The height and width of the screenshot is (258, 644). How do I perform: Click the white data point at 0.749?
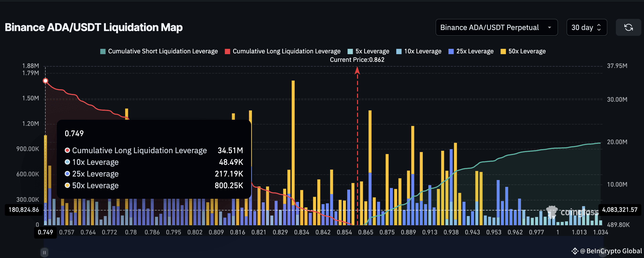pyautogui.click(x=45, y=81)
